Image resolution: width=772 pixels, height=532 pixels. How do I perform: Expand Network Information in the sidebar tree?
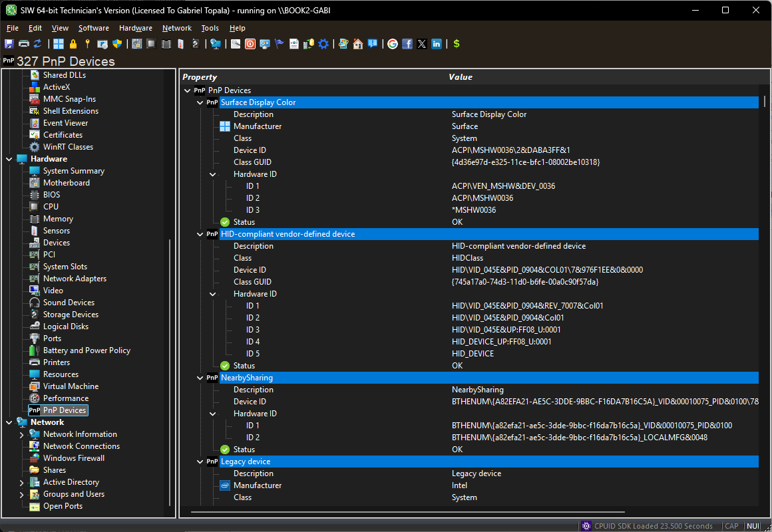pos(22,434)
